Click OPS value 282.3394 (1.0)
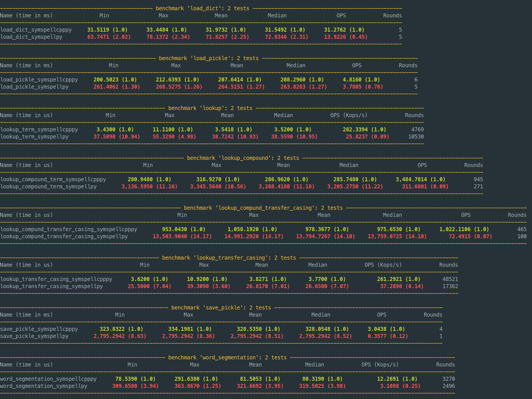The image size is (532, 399). (364, 130)
